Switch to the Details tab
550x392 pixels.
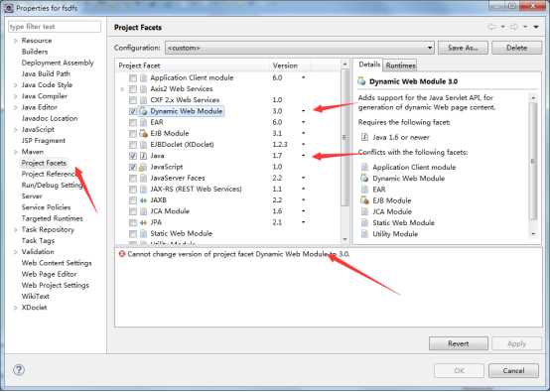pyautogui.click(x=369, y=65)
